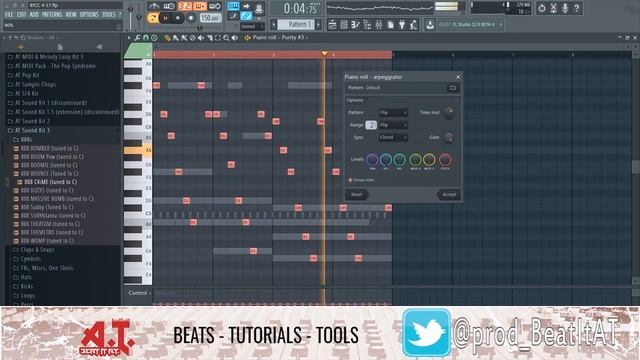Select the Mute tool in piano roll

point(201,38)
